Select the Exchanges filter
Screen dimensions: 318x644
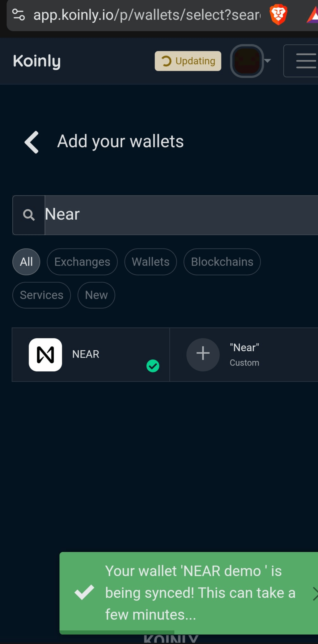click(82, 262)
